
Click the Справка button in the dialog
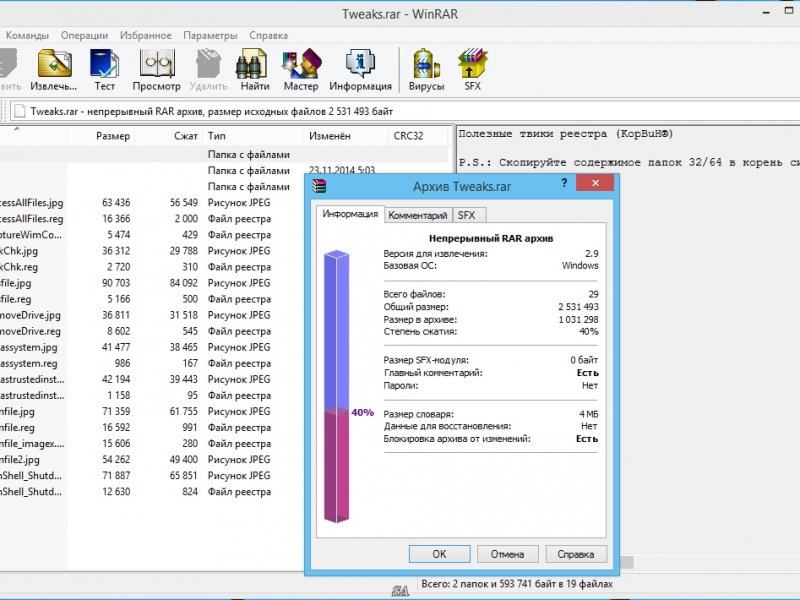576,554
